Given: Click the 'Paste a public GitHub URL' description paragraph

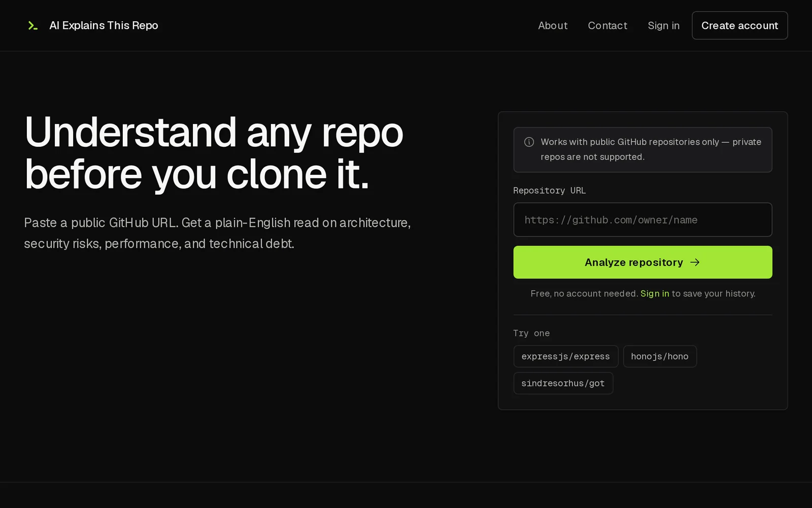Looking at the screenshot, I should pos(217,233).
